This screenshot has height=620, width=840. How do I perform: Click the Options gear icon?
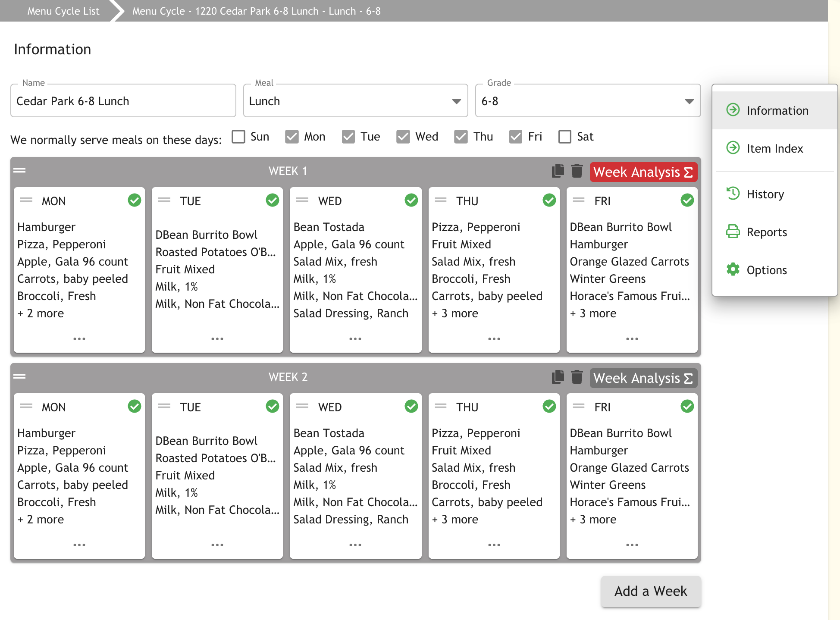tap(733, 269)
